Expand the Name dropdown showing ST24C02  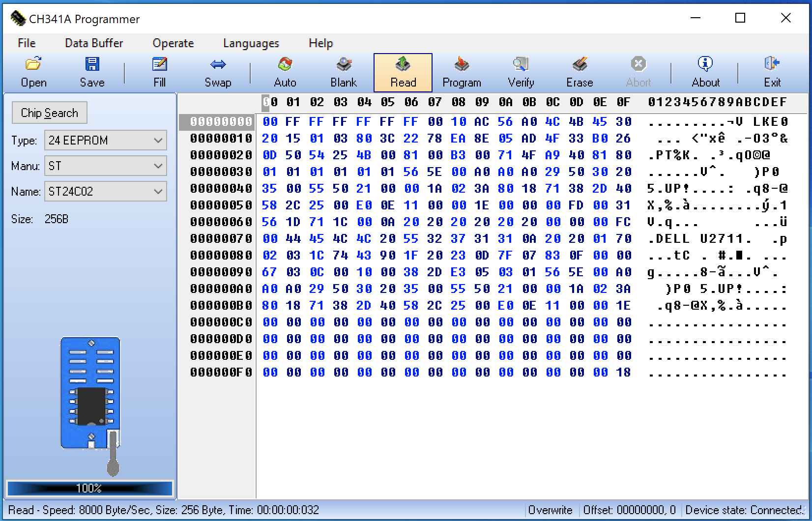106,191
